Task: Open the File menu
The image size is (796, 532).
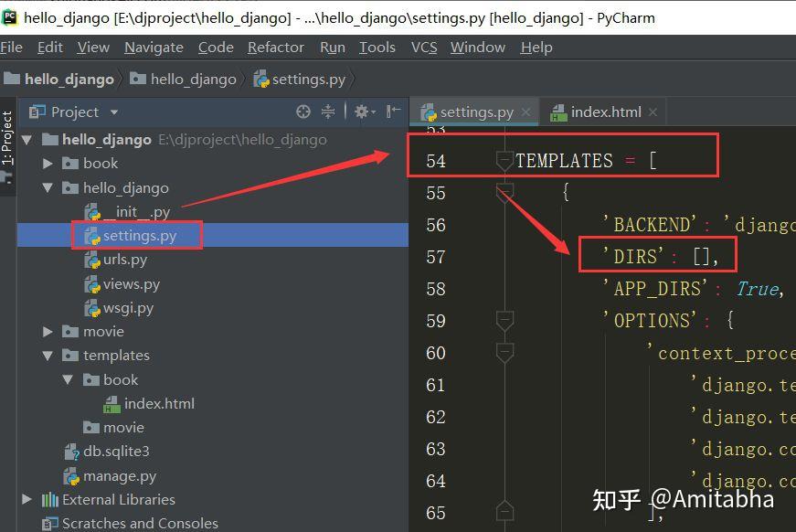Action: point(11,48)
